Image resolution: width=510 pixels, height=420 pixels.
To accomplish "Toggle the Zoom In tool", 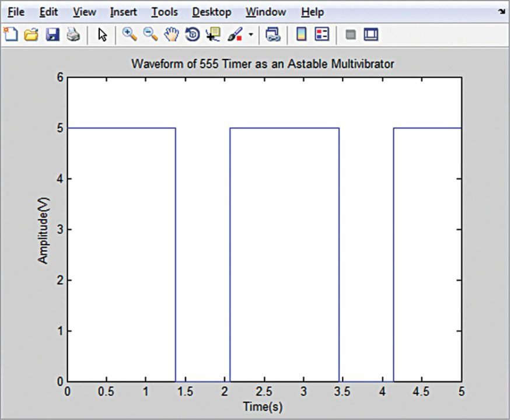I will click(131, 34).
